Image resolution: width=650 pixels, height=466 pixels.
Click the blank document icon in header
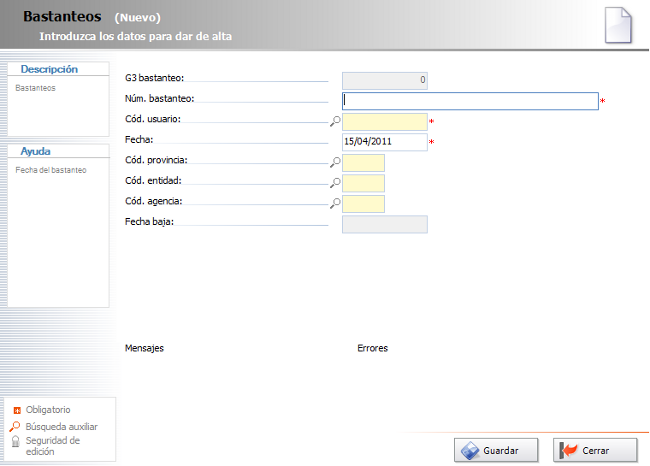coord(618,25)
